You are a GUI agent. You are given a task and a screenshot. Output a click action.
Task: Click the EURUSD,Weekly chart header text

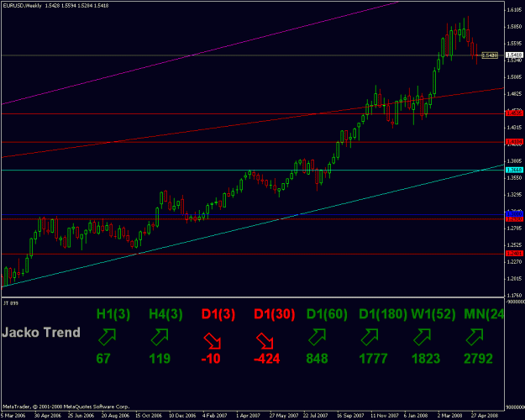[x=22, y=6]
